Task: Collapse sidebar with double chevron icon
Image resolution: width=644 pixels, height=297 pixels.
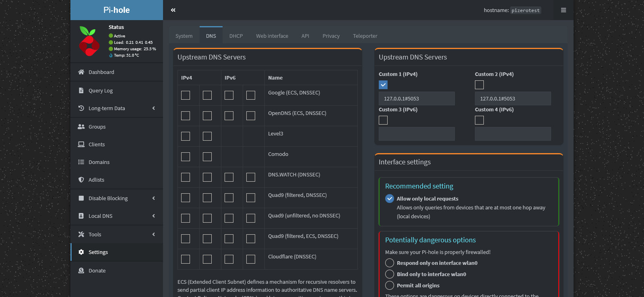Action: tap(173, 10)
